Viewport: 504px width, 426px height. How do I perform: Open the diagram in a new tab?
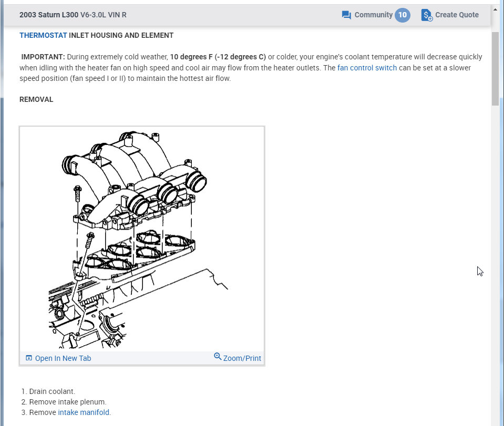tap(63, 358)
